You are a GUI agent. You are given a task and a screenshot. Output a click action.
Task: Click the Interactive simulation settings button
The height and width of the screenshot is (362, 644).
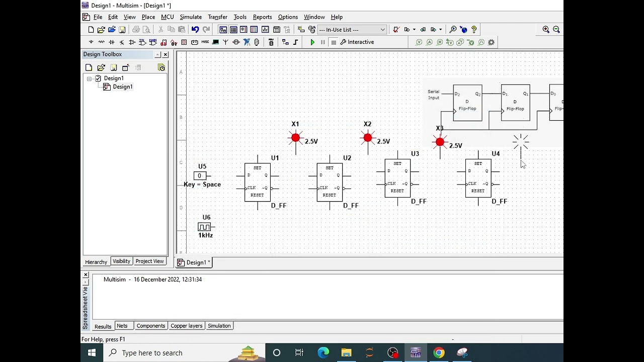357,42
